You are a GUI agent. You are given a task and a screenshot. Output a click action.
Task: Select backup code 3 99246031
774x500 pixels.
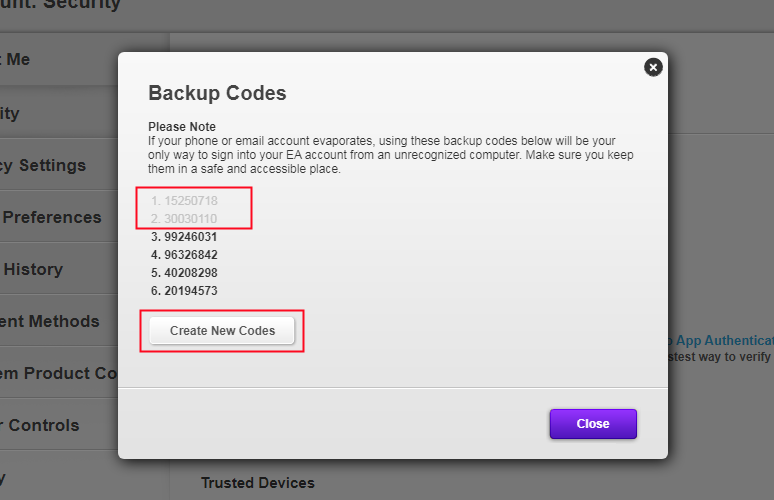[184, 237]
